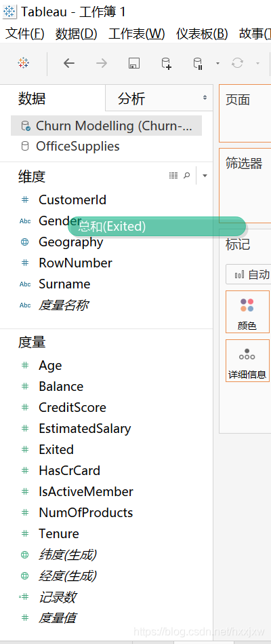The height and width of the screenshot is (644, 271).
Task: Select the Gender dimension field
Action: pyautogui.click(x=60, y=221)
